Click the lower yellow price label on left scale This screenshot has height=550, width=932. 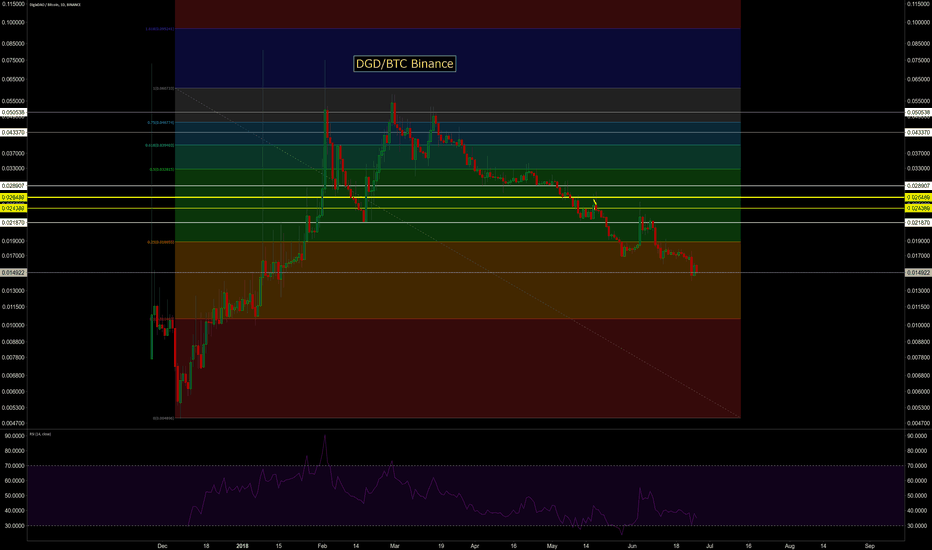13,209
